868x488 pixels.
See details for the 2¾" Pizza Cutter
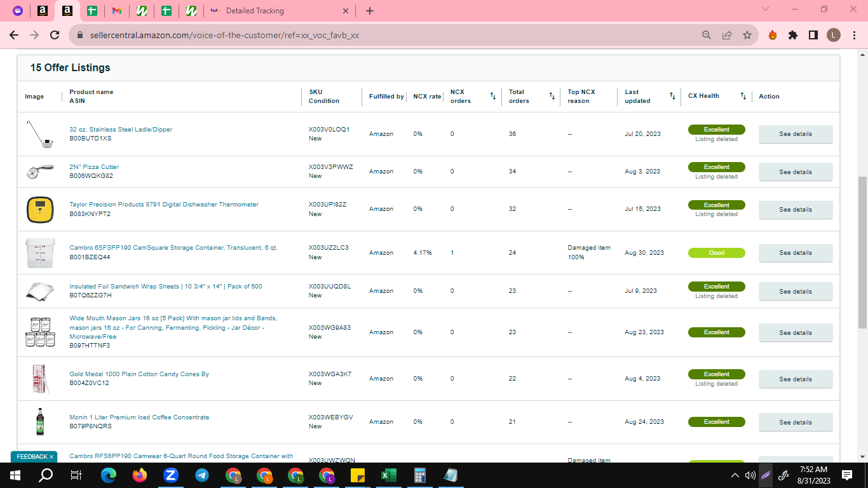(796, 172)
